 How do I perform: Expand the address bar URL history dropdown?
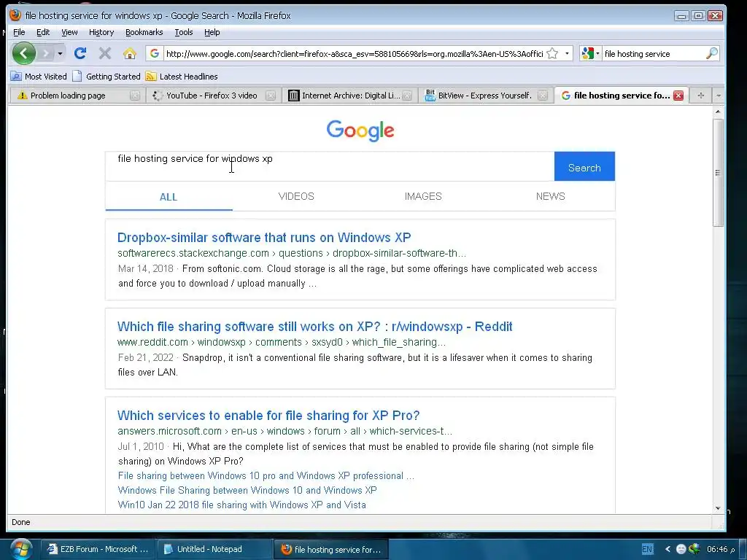coord(567,53)
